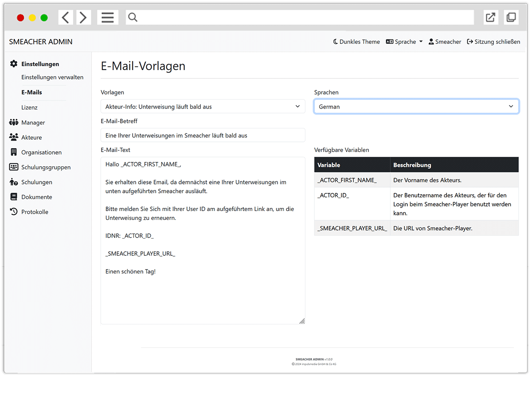532x399 pixels.
Task: Click the textarea resize handle
Action: click(x=302, y=321)
